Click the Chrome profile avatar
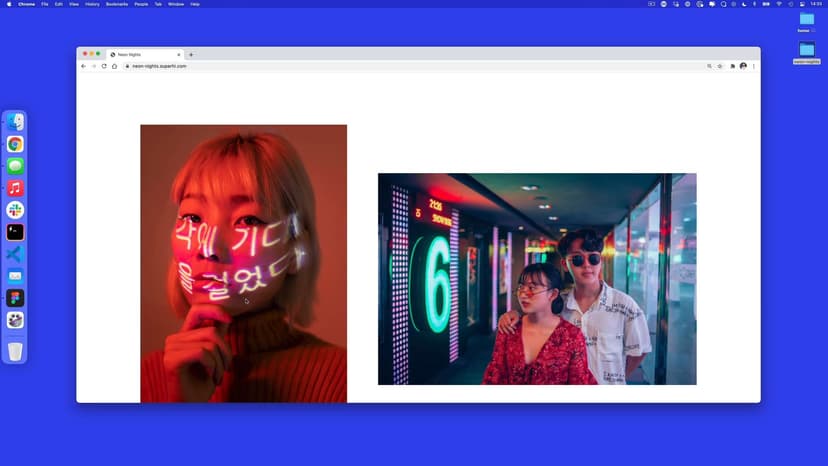The image size is (828, 466). click(x=743, y=66)
